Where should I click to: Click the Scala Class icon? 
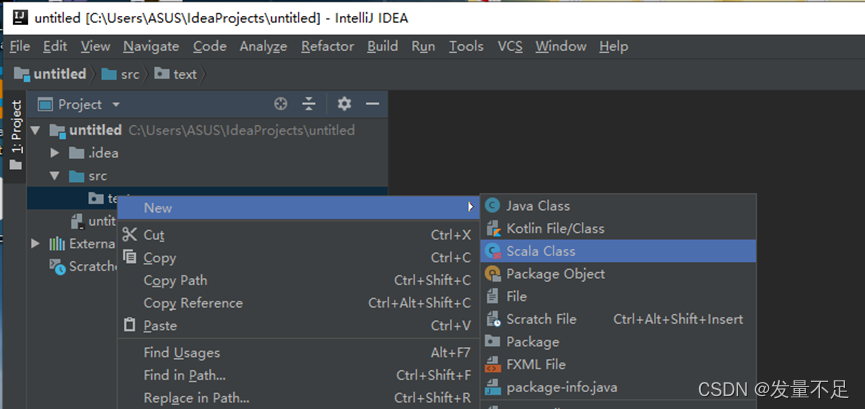point(492,251)
